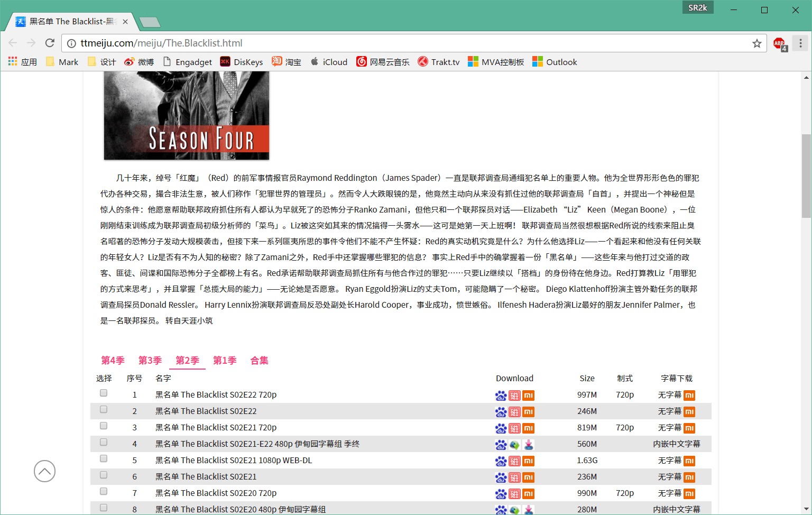The width and height of the screenshot is (812, 515).
Task: Bookmark this page with the star icon
Action: pos(757,43)
